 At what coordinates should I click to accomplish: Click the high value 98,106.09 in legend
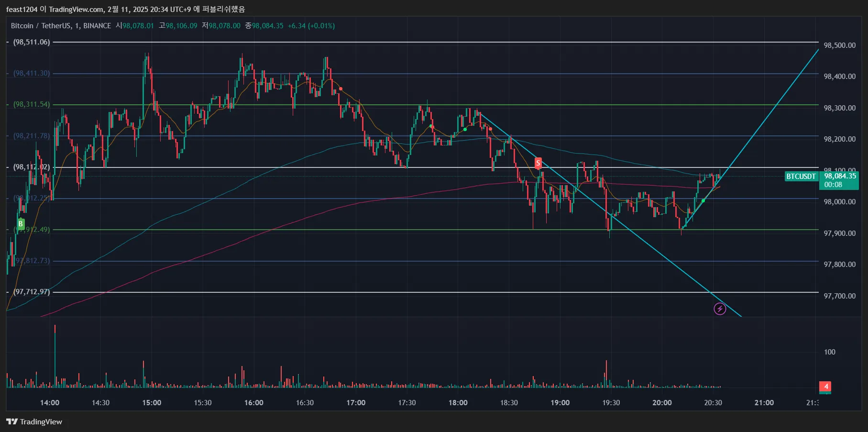pos(181,26)
